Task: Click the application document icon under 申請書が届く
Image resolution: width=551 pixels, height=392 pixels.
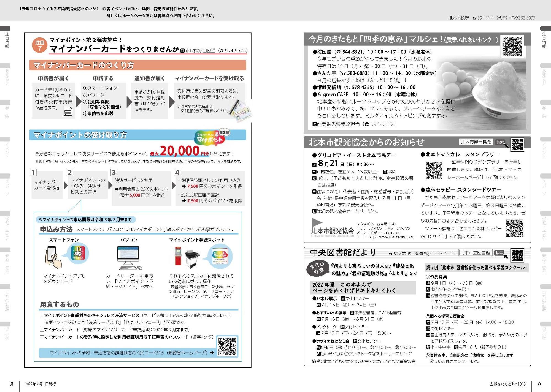Action: click(x=68, y=111)
